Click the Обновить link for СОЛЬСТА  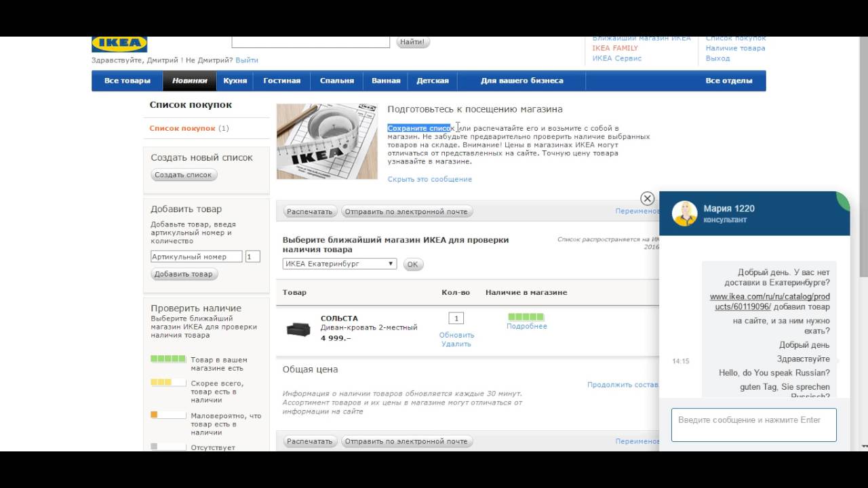456,335
